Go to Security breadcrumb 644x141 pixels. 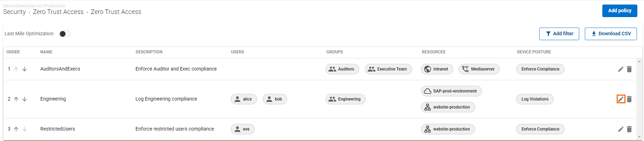point(14,12)
